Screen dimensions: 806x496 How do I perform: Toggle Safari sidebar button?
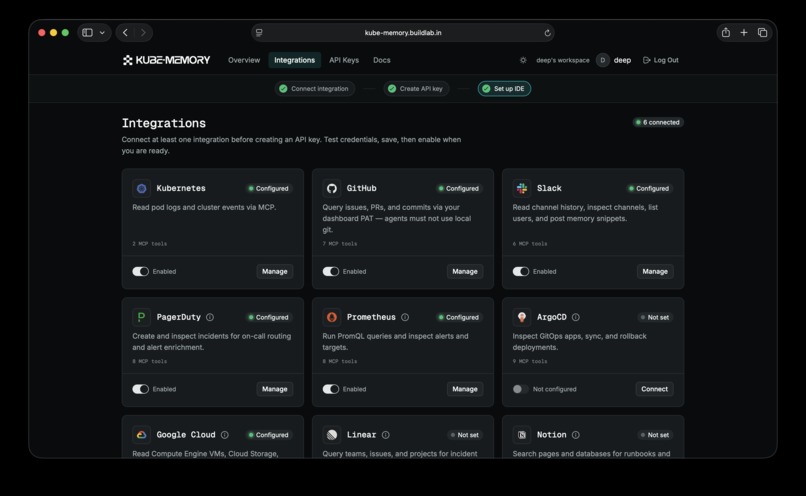pos(87,32)
